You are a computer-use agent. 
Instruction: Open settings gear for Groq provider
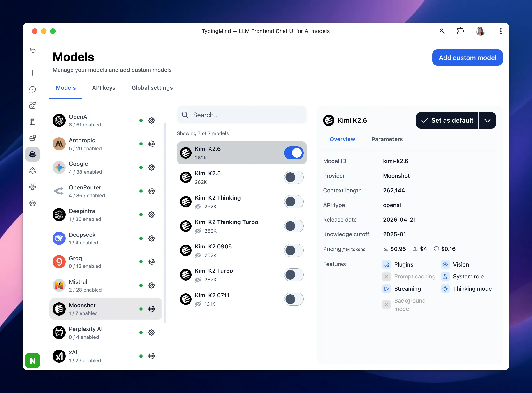coord(152,262)
